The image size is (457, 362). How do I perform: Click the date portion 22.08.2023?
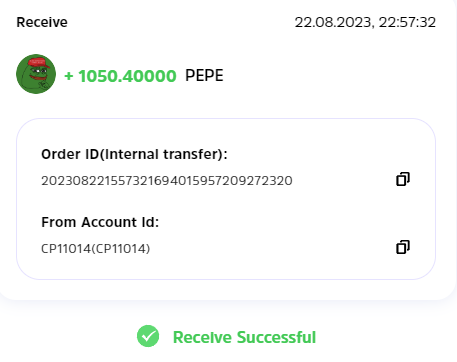(x=334, y=22)
